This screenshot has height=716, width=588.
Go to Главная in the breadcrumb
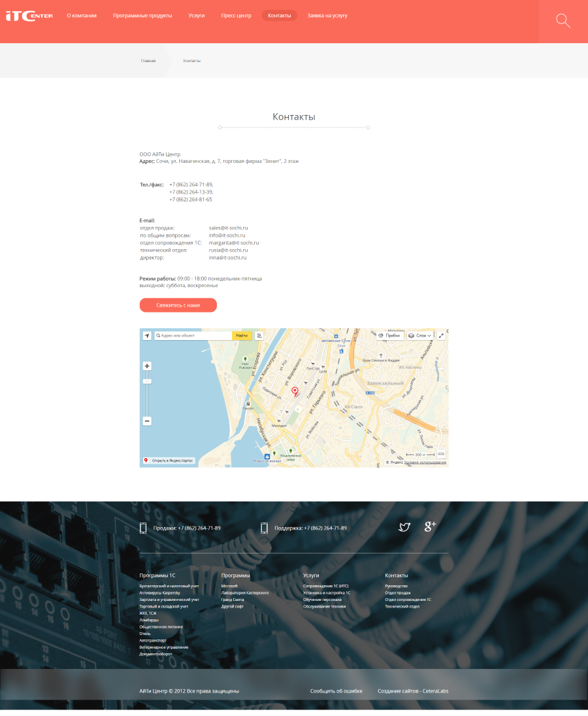tap(148, 61)
